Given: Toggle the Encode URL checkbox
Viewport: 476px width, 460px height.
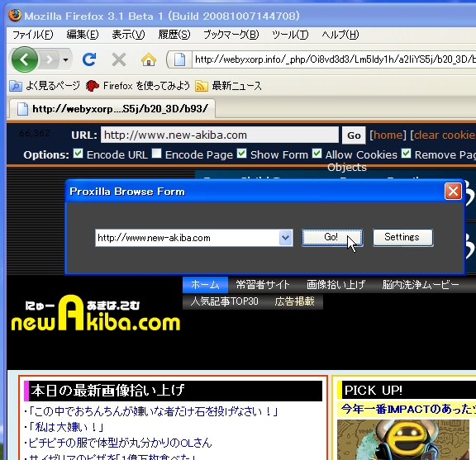Looking at the screenshot, I should pyautogui.click(x=78, y=154).
